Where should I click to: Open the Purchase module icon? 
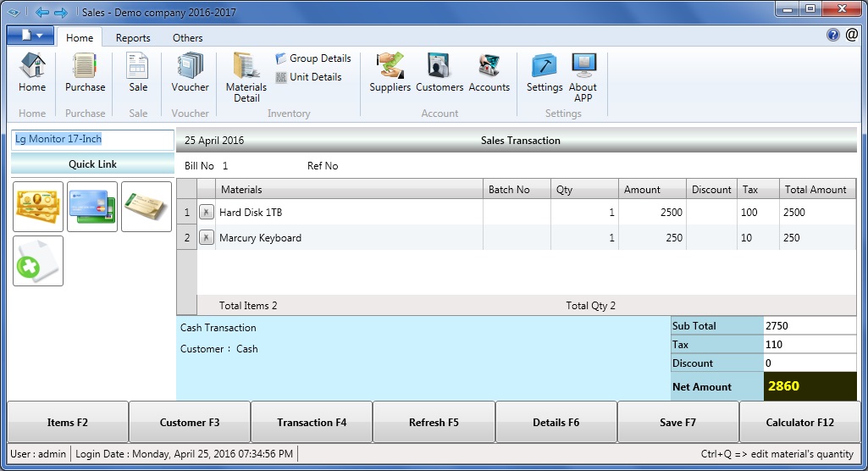click(x=85, y=73)
